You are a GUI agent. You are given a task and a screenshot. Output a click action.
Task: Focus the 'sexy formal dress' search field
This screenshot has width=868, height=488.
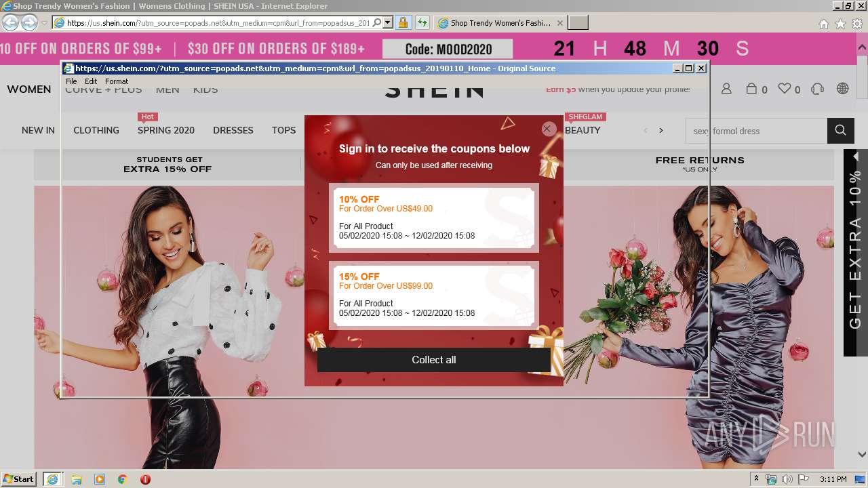tap(756, 131)
